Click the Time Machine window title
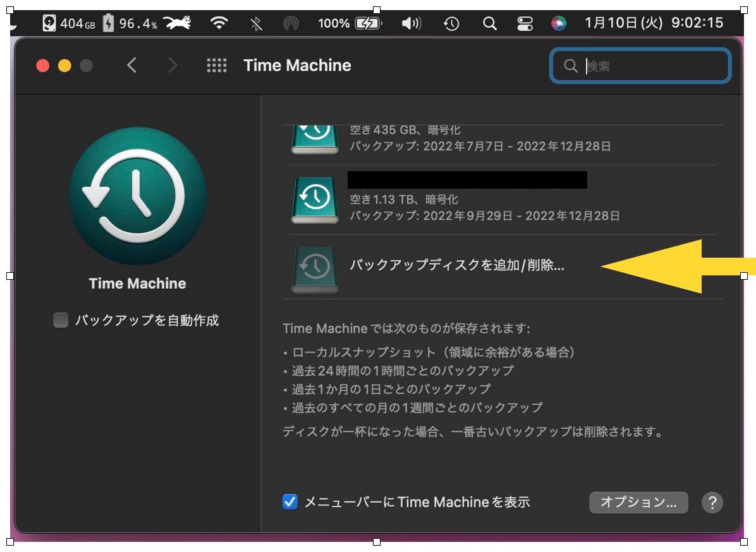 298,65
